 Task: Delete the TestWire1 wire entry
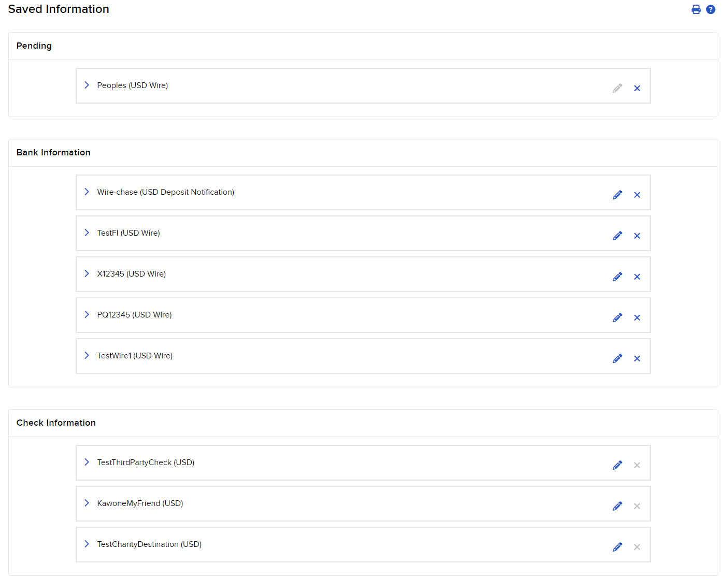(x=637, y=358)
